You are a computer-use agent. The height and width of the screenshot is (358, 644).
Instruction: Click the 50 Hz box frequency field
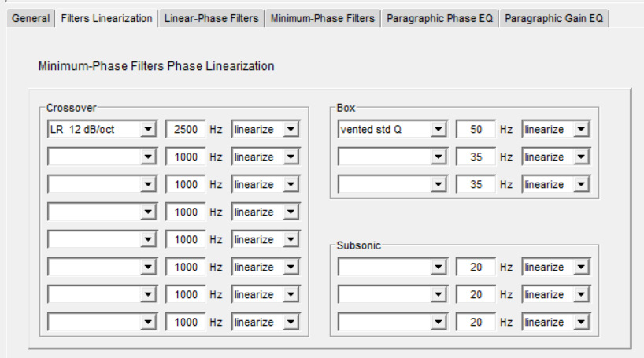(476, 130)
